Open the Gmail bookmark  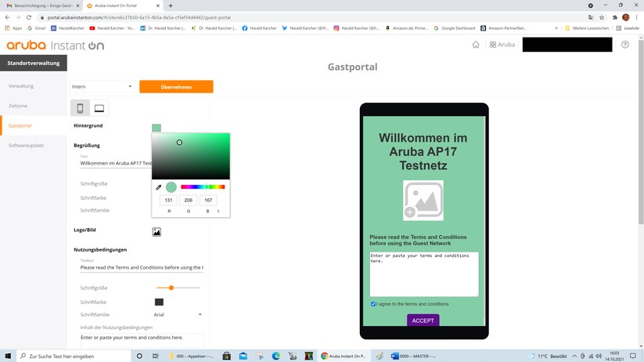coord(36,28)
